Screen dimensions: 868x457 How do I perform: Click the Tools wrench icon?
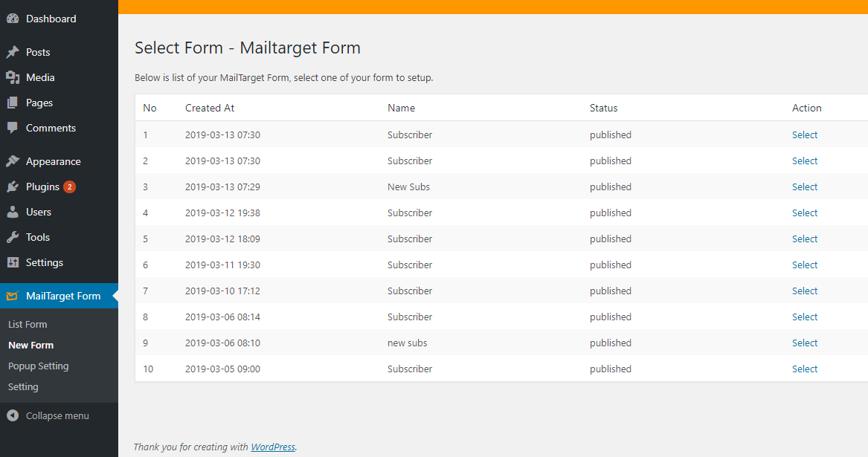pyautogui.click(x=13, y=237)
